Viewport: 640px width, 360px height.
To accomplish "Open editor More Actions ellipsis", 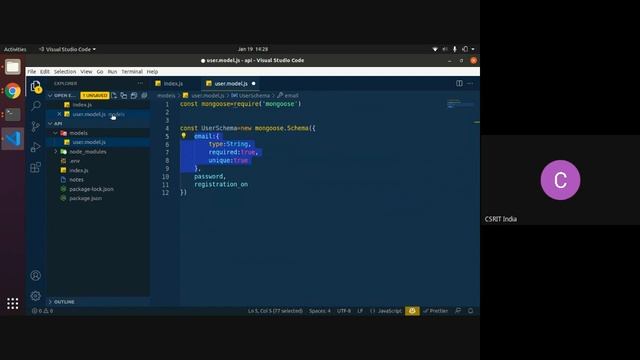I will pos(470,83).
